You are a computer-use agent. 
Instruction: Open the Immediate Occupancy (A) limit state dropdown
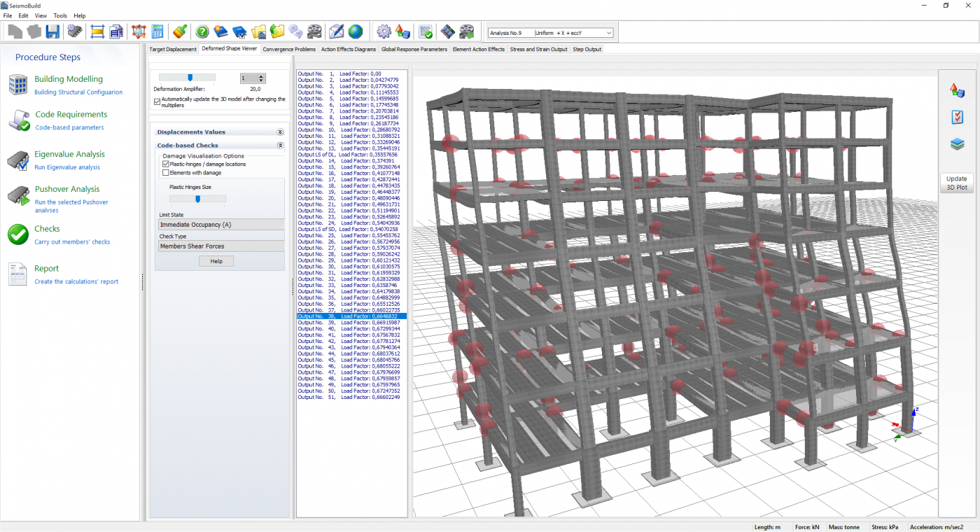(221, 225)
